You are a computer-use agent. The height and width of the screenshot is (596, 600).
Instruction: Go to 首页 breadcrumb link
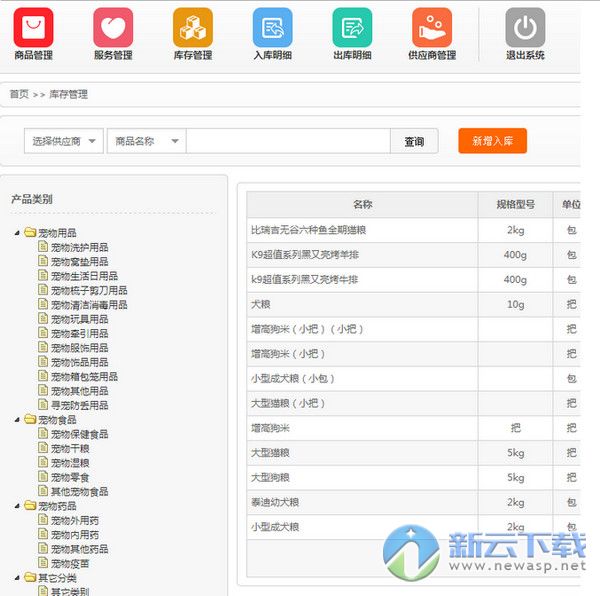[x=19, y=94]
